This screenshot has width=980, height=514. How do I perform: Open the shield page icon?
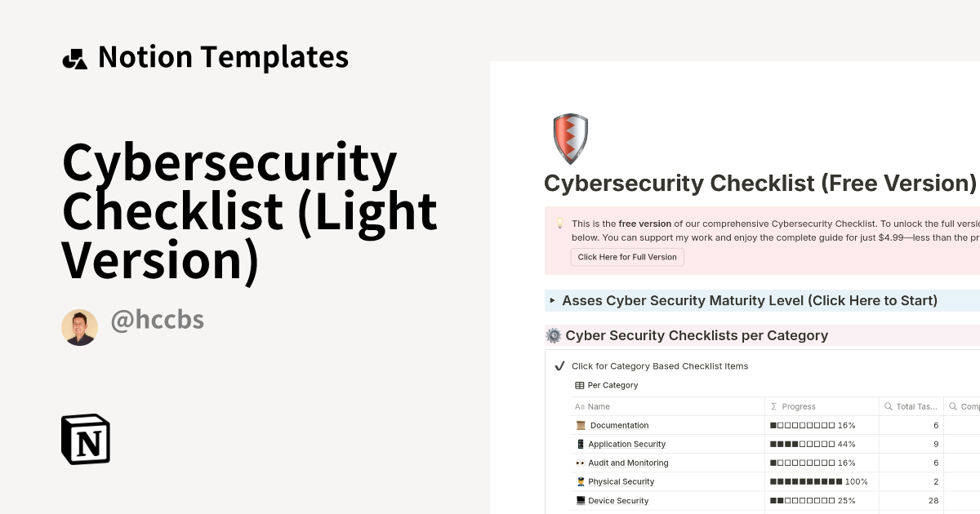tap(570, 138)
